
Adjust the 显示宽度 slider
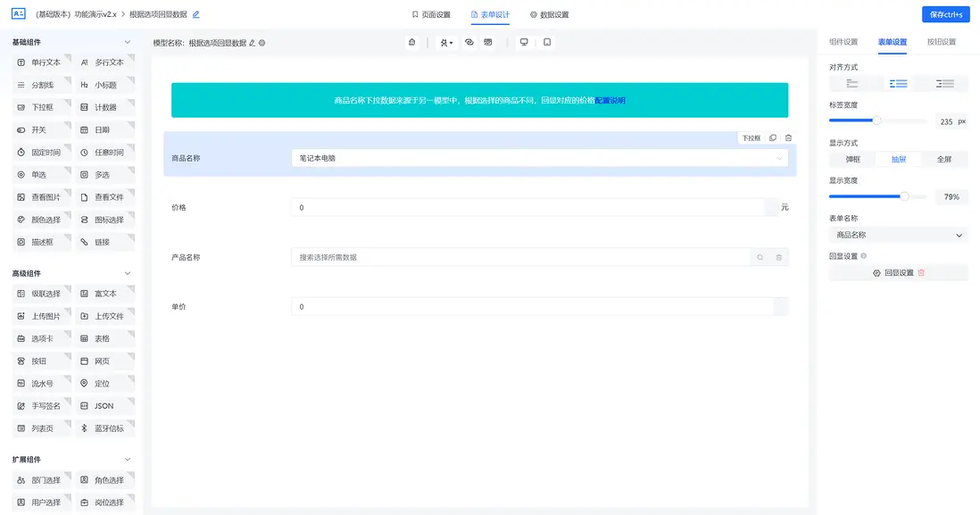904,196
